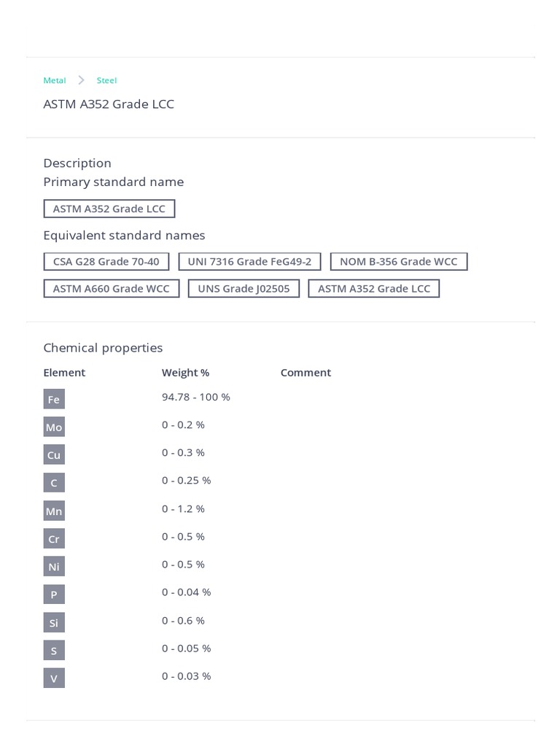Click the Si element badge
560x747 pixels.
(54, 622)
